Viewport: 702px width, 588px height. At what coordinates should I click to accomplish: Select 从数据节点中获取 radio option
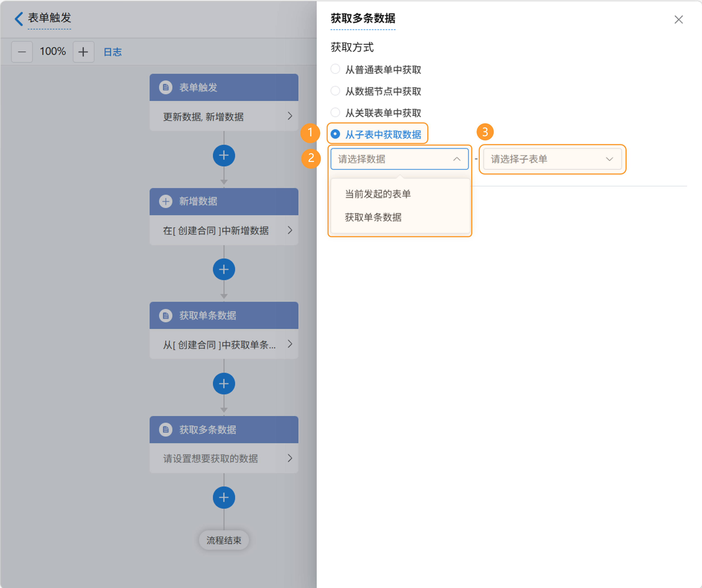(x=335, y=91)
